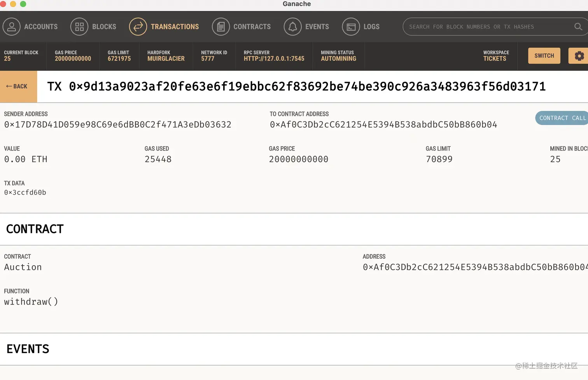The width and height of the screenshot is (588, 380).
Task: Click the to contract address 0xAf0C3Db2...
Action: point(383,124)
